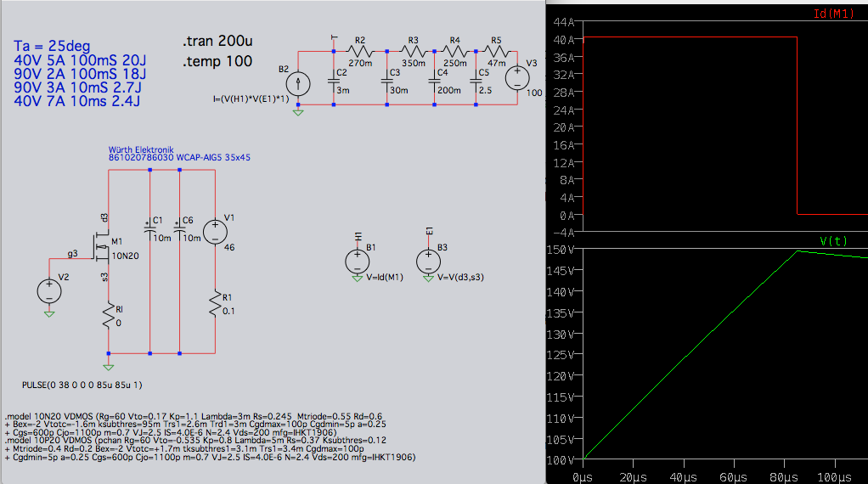Click the 0.1 value of R1
Viewport: 868px width, 484px height.
click(228, 312)
